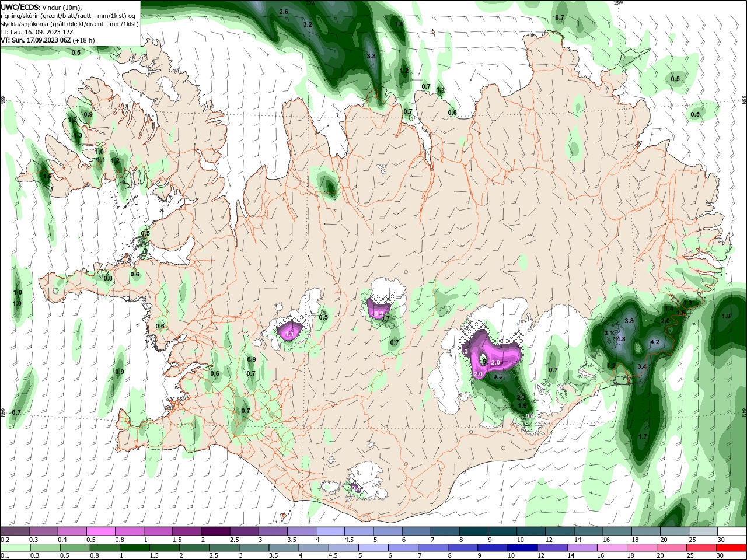Click the 1.7 precipitation value in the southeast

pyautogui.click(x=643, y=436)
